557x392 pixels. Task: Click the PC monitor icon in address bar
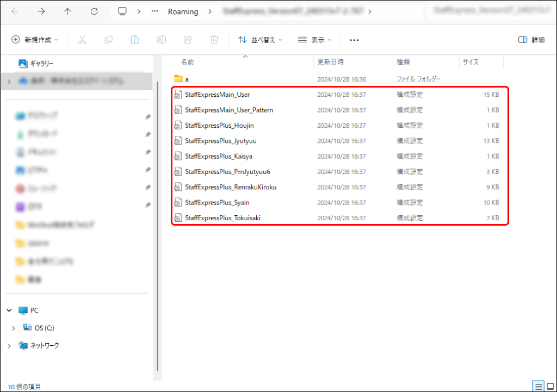coord(122,11)
